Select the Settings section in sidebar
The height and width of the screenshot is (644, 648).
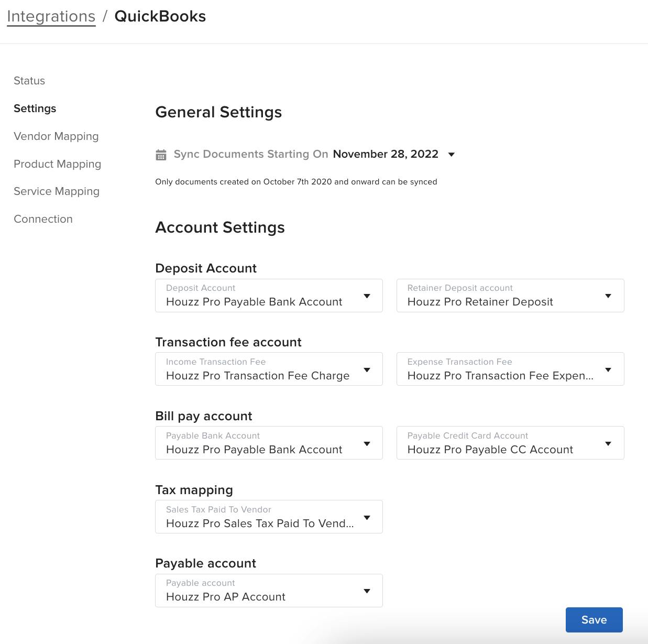pyautogui.click(x=35, y=108)
